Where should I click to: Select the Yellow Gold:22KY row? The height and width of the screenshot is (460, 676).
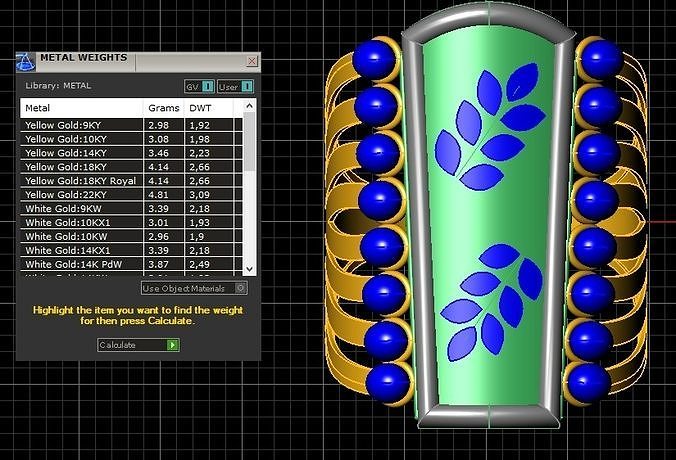click(131, 194)
